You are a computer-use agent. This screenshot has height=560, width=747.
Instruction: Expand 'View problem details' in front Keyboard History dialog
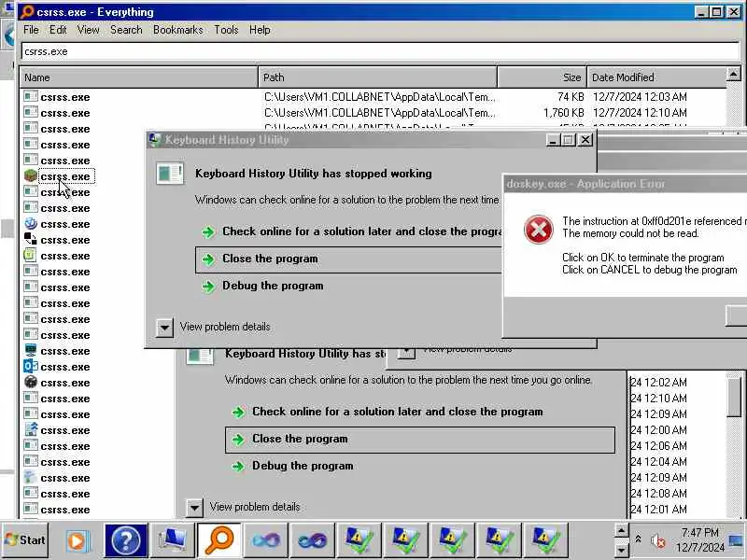pos(164,328)
